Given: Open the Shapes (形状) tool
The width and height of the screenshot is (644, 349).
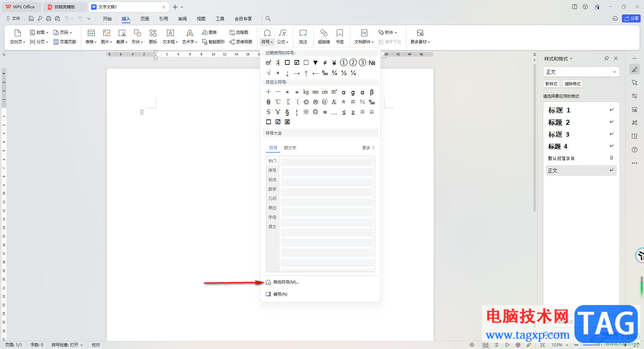Looking at the screenshot, I should pos(137,37).
